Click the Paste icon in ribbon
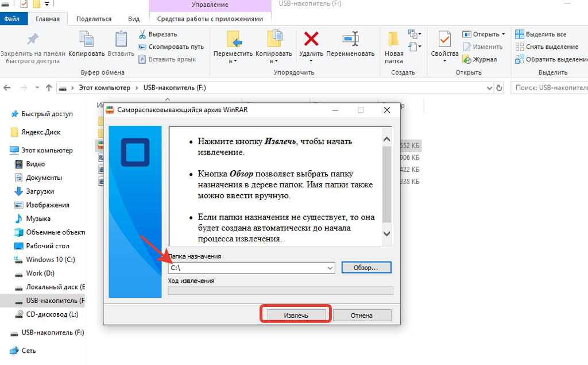The height and width of the screenshot is (365, 588). point(121,39)
